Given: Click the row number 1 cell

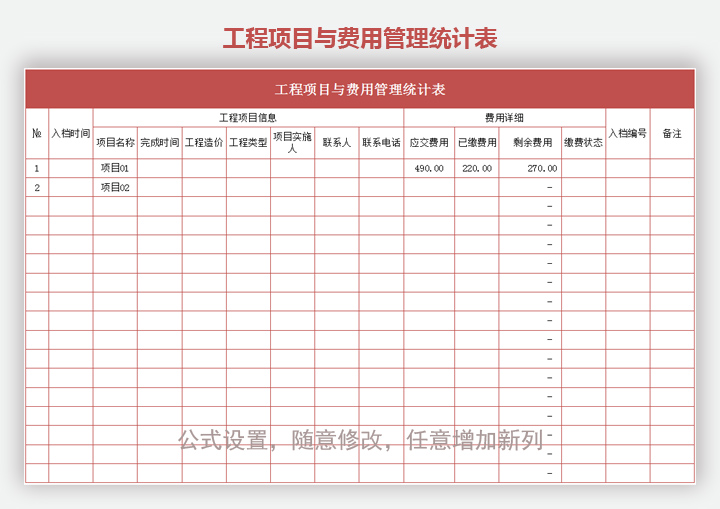Looking at the screenshot, I should pos(37,168).
